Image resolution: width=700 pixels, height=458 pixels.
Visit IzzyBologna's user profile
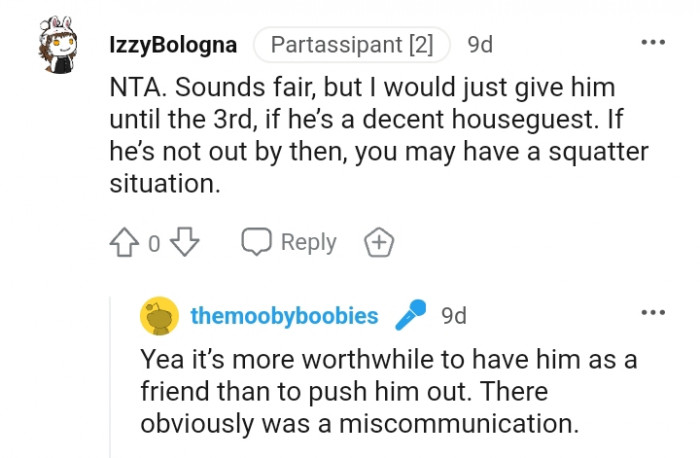point(172,45)
